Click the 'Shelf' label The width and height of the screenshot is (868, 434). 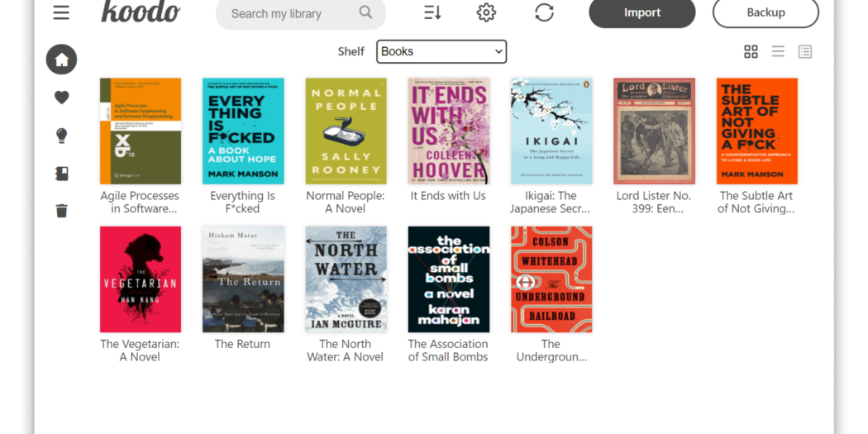[x=351, y=51]
